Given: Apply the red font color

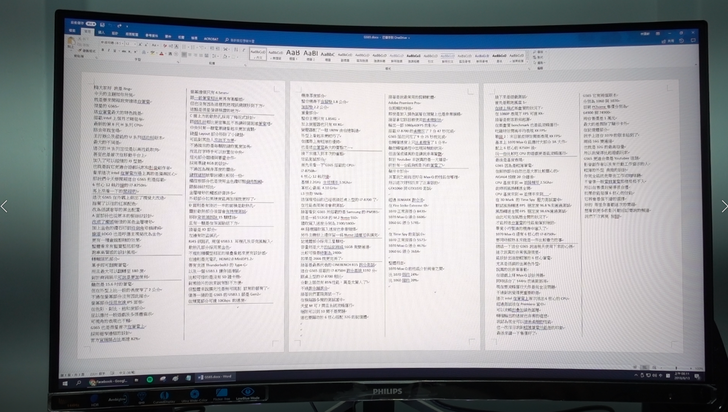Looking at the screenshot, I should click(x=162, y=53).
